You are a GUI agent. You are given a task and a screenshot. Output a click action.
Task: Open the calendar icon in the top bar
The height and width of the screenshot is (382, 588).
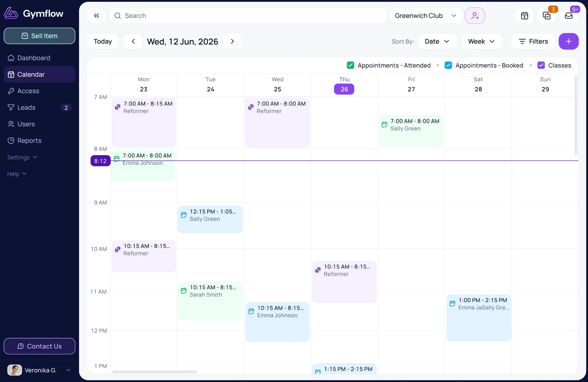click(x=524, y=16)
